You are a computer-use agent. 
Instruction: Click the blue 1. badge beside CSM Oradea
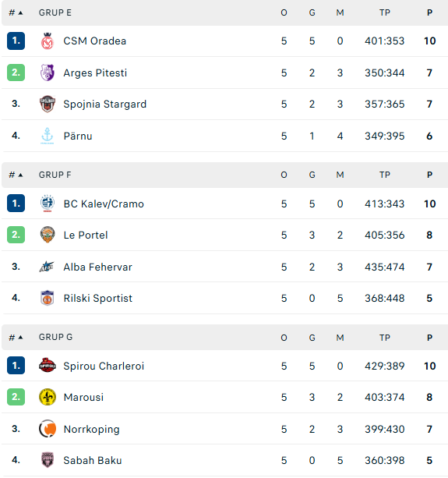coord(16,41)
